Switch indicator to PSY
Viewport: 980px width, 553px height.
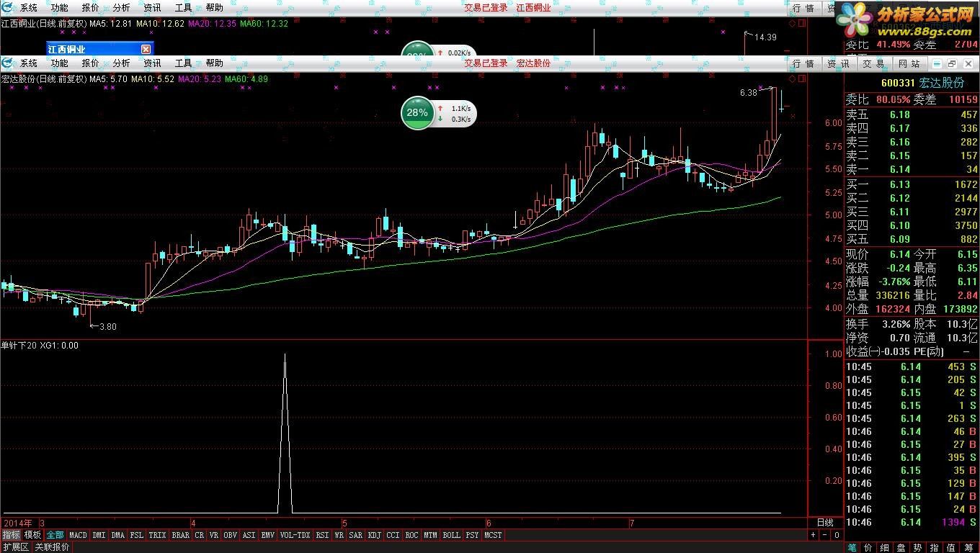472,535
